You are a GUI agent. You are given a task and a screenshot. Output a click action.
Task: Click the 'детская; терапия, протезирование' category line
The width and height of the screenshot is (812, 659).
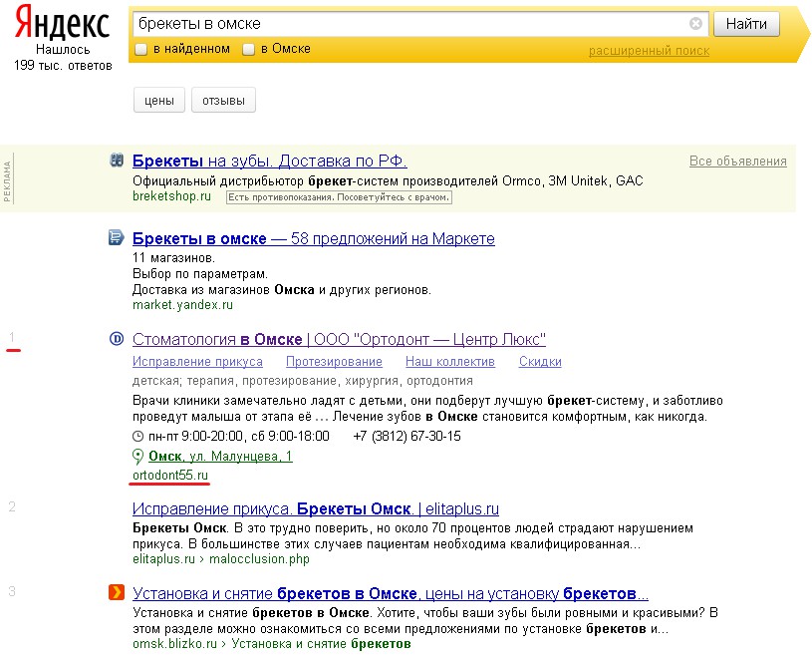pos(303,381)
